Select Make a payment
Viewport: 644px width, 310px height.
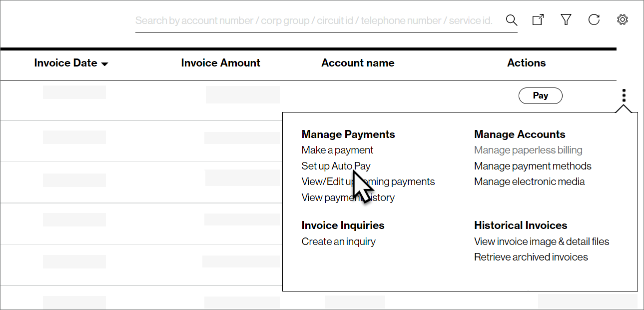337,150
